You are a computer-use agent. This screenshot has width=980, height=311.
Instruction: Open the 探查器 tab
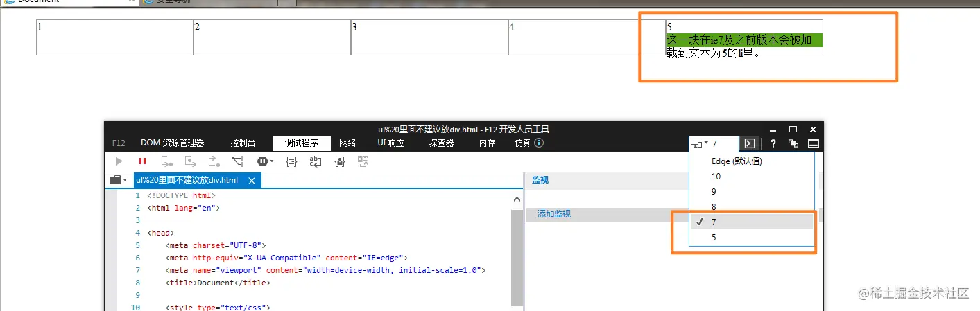pos(441,143)
